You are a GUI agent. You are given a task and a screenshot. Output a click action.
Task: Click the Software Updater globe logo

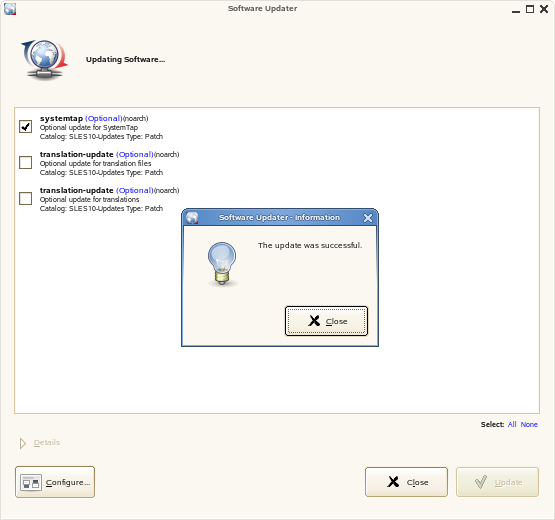(x=44, y=59)
